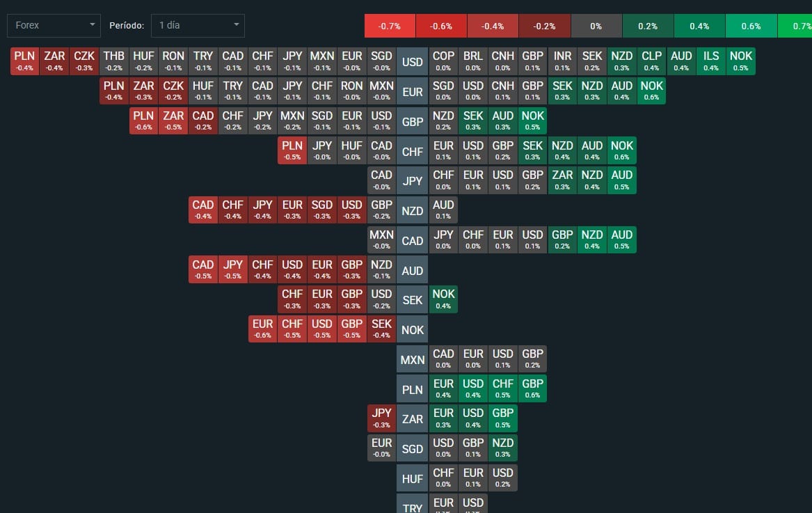This screenshot has width=812, height=513.
Task: Select the USD base currency row header
Action: pyautogui.click(x=413, y=61)
